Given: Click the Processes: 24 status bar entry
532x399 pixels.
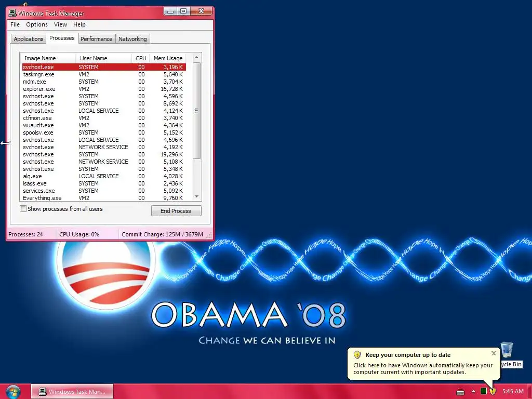Looking at the screenshot, I should pos(26,234).
